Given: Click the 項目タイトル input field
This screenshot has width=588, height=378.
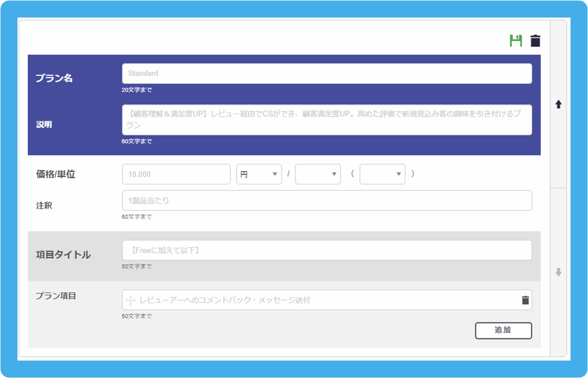Looking at the screenshot, I should click(x=326, y=250).
